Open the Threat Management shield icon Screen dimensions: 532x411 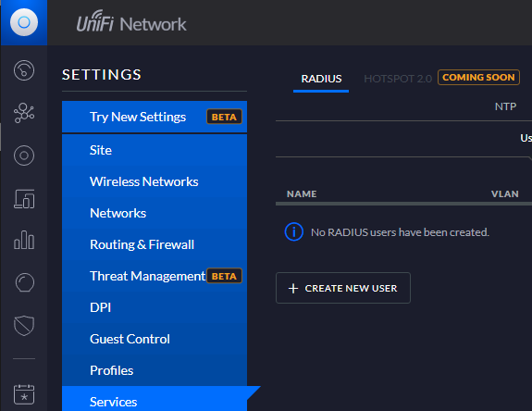pyautogui.click(x=24, y=326)
